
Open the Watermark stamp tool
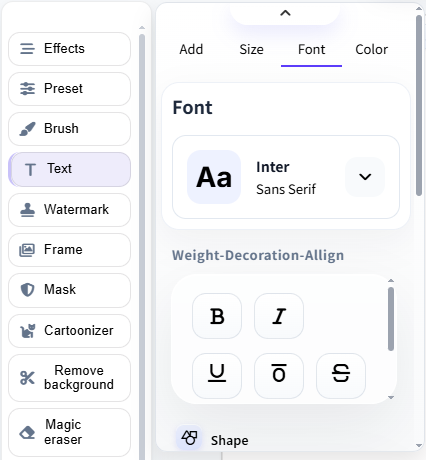click(x=69, y=210)
